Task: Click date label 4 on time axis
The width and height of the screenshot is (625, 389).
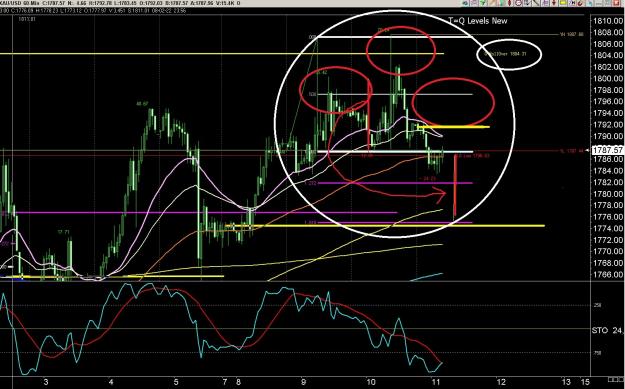Action: pyautogui.click(x=111, y=381)
